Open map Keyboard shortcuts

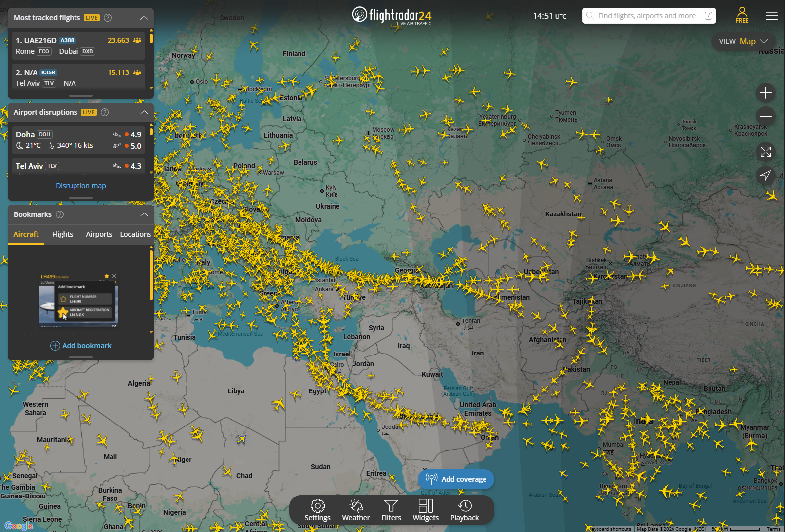(x=611, y=529)
